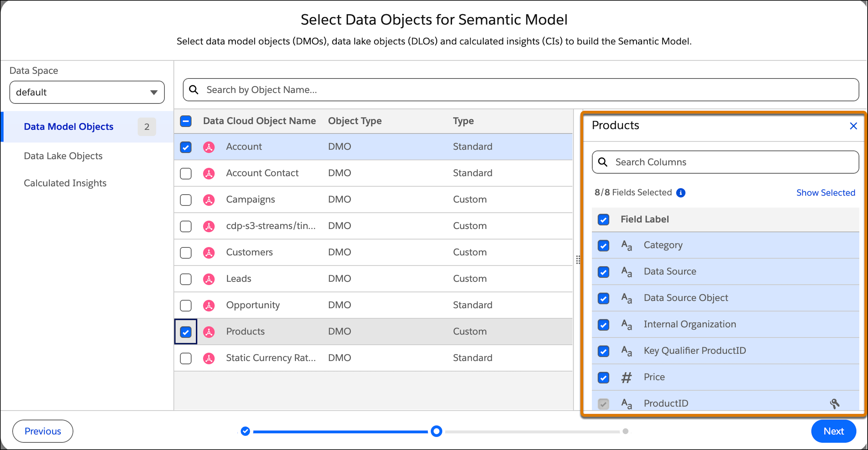Click the text type icon for Data Source
Image resolution: width=868 pixels, height=450 pixels.
click(x=626, y=272)
